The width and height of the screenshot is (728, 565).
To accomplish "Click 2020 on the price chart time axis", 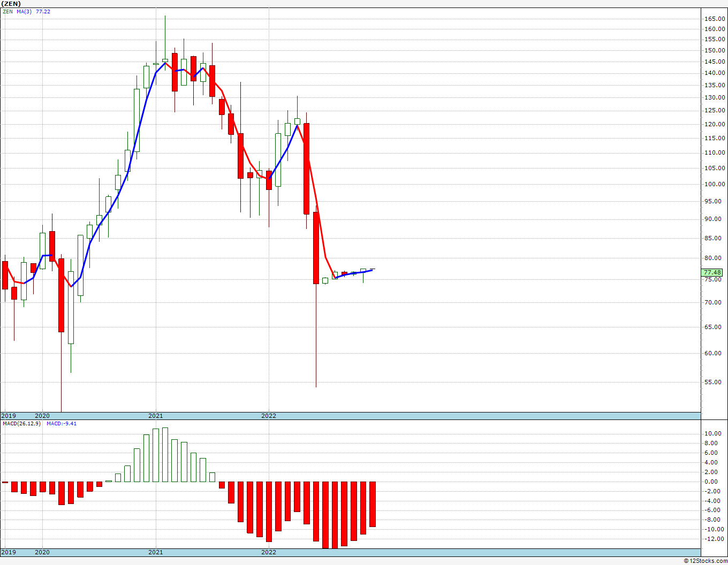I will point(42,416).
